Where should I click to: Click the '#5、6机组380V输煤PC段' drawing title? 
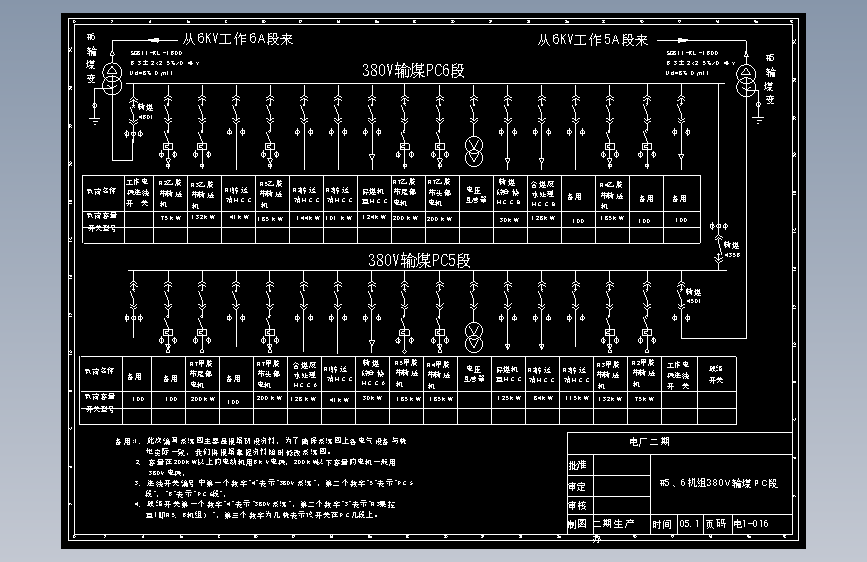[719, 483]
